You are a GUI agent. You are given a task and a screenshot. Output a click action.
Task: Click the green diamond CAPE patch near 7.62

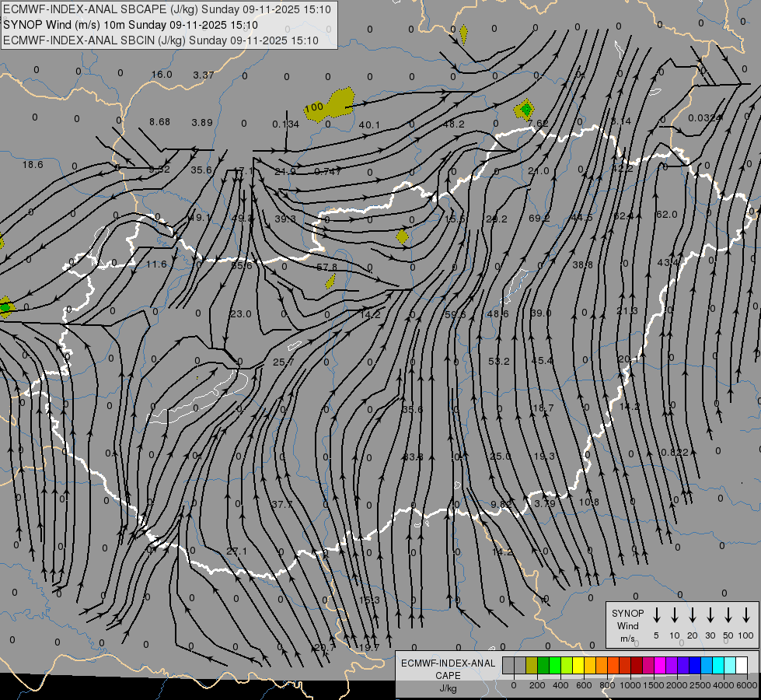(525, 110)
